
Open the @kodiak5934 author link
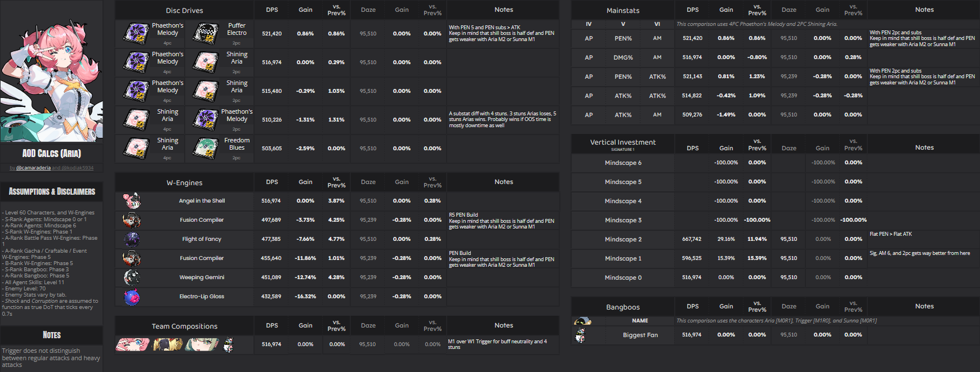click(77, 168)
